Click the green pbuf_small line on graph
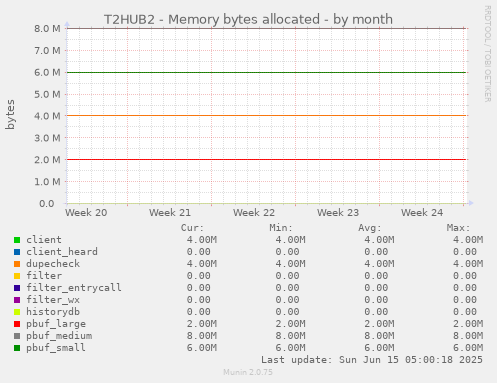Viewport: 497px width, 383px height. 266,72
